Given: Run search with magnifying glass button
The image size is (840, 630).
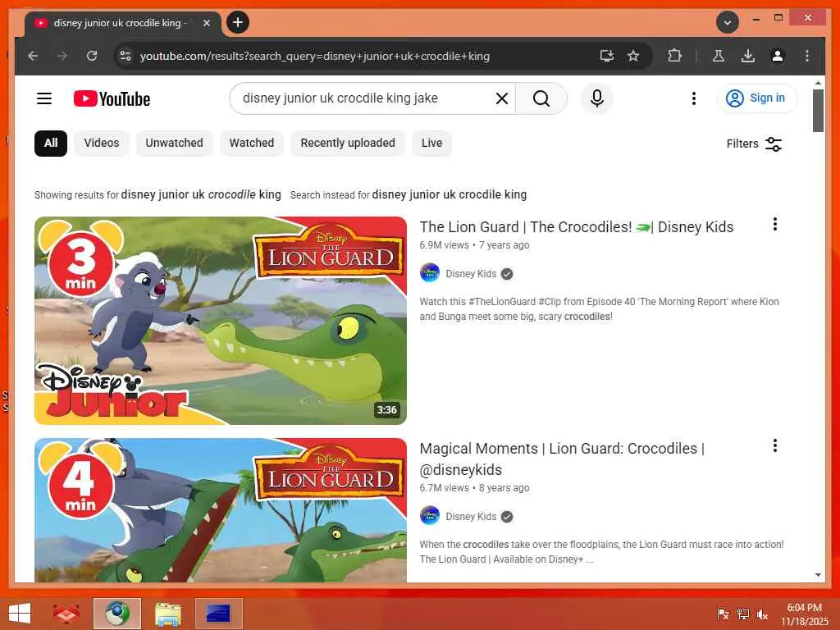Looking at the screenshot, I should (x=541, y=98).
